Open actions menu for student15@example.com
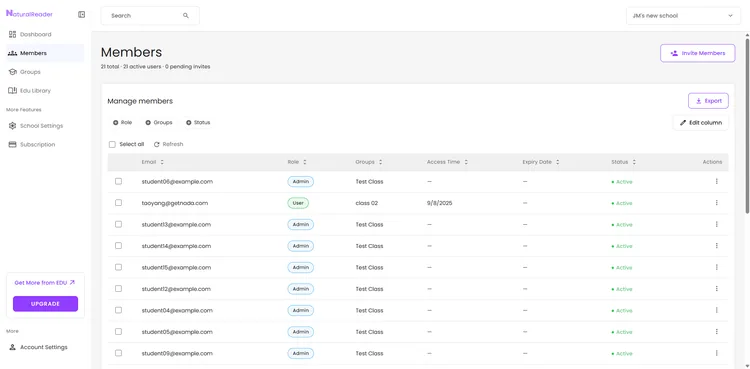 click(717, 268)
